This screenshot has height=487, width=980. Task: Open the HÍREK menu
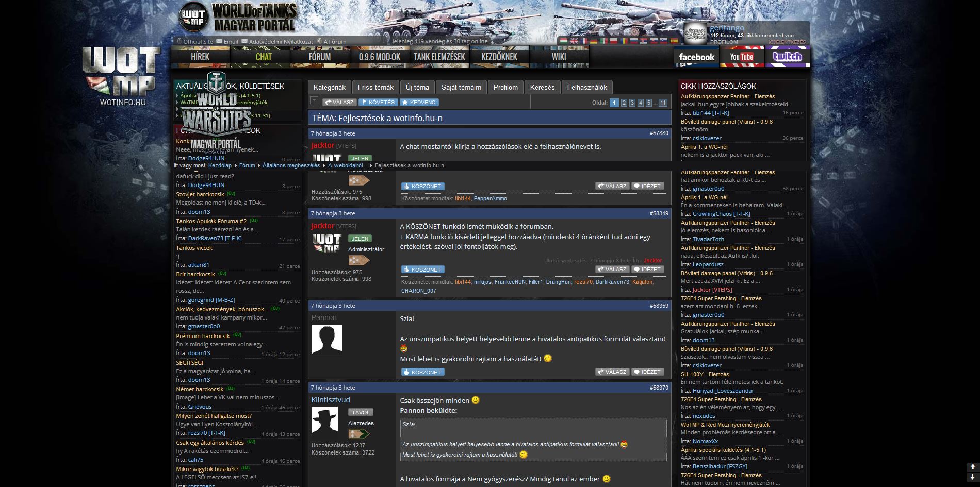pyautogui.click(x=200, y=57)
